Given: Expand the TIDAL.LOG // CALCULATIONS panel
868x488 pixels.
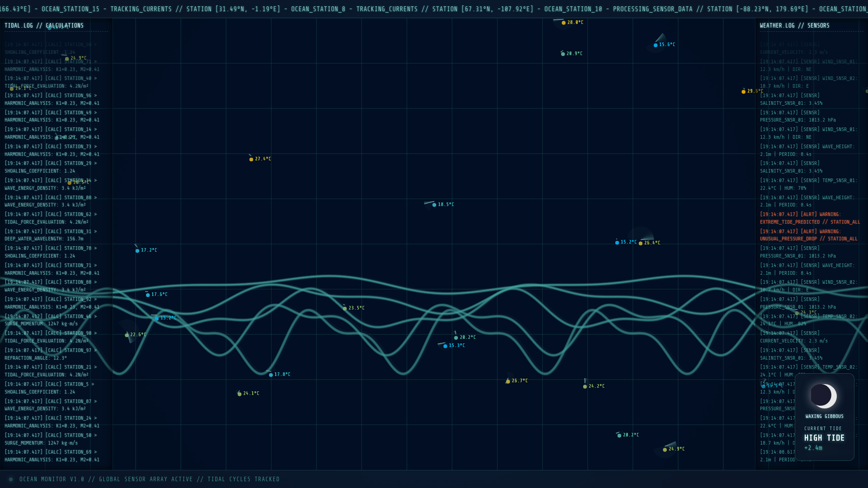Looking at the screenshot, I should click(43, 25).
